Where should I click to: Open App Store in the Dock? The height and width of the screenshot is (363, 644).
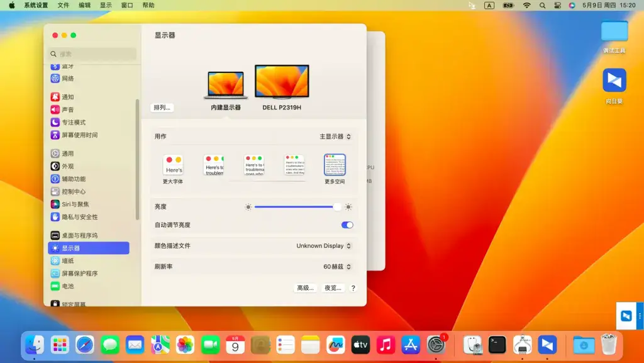410,345
